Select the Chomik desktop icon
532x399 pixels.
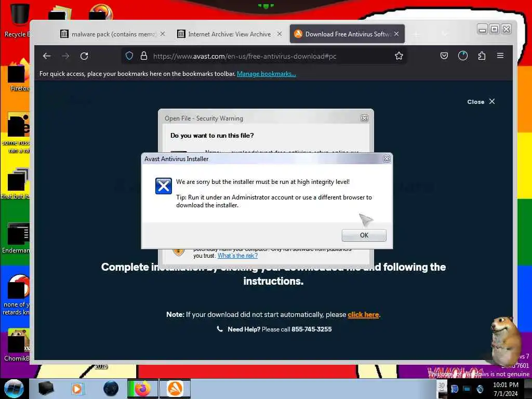(x=17, y=345)
